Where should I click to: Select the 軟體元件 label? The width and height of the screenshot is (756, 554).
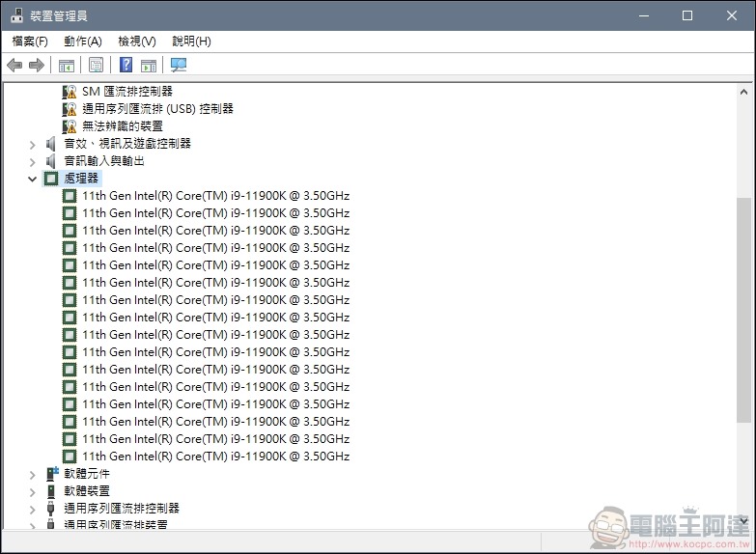[x=87, y=474]
